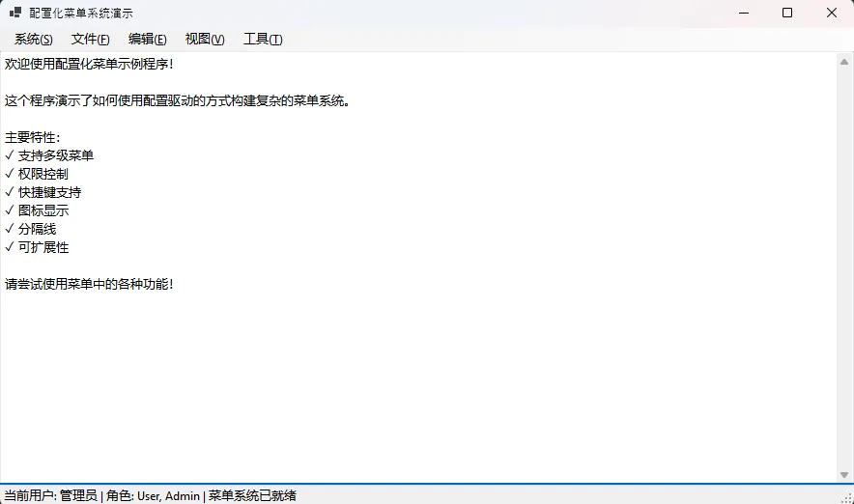
Task: Click the 请尝试使用菜单中的各种功能 line
Action: coord(89,284)
